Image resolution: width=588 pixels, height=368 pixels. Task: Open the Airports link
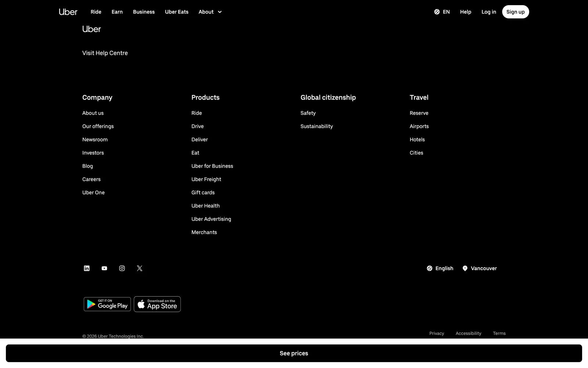click(419, 126)
